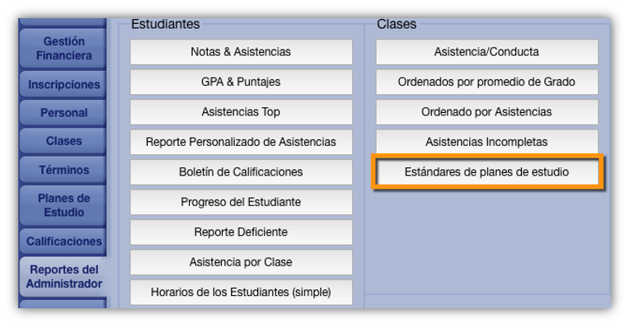Screen dimensions: 644x333
Task: Open Estándares de planes de estudio
Action: (487, 172)
